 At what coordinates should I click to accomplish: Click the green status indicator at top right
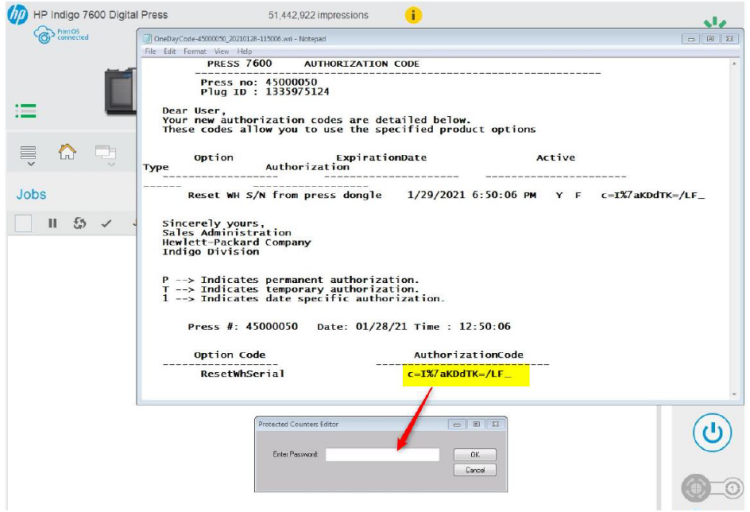[715, 22]
